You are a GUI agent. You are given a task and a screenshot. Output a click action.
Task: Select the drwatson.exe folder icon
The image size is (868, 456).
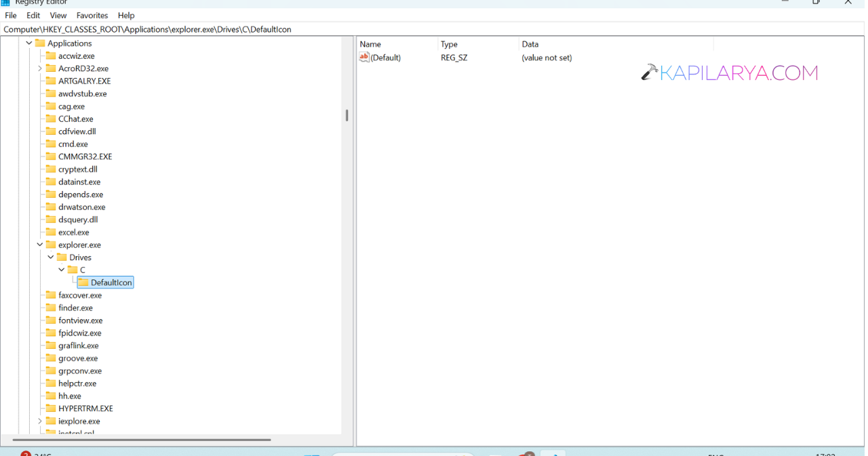[x=51, y=207]
